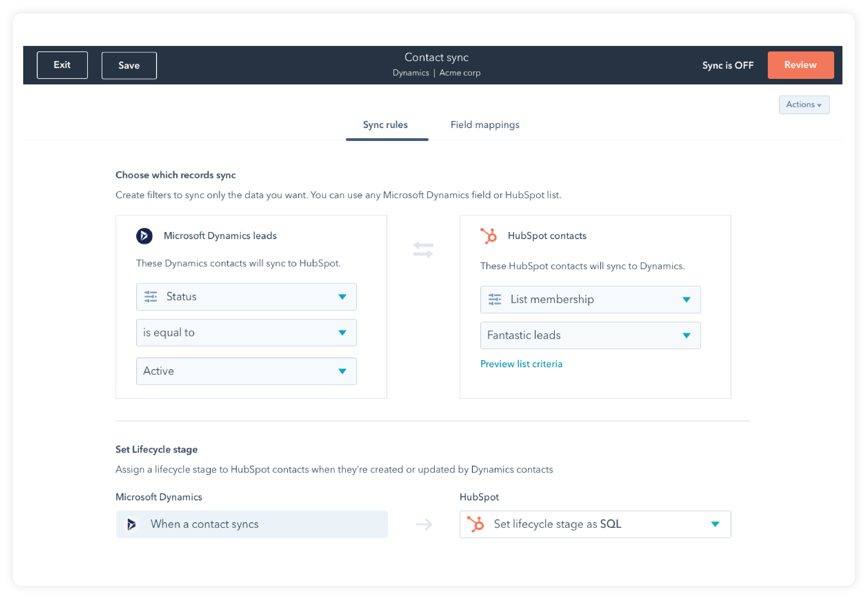Screen dimensions: 868x599
Task: Click the Microsoft Dynamics leads logo icon
Action: pos(144,236)
